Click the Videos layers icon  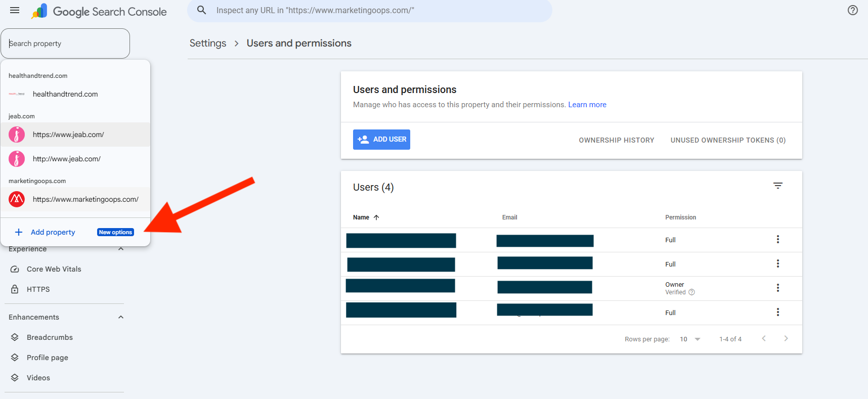click(x=15, y=378)
